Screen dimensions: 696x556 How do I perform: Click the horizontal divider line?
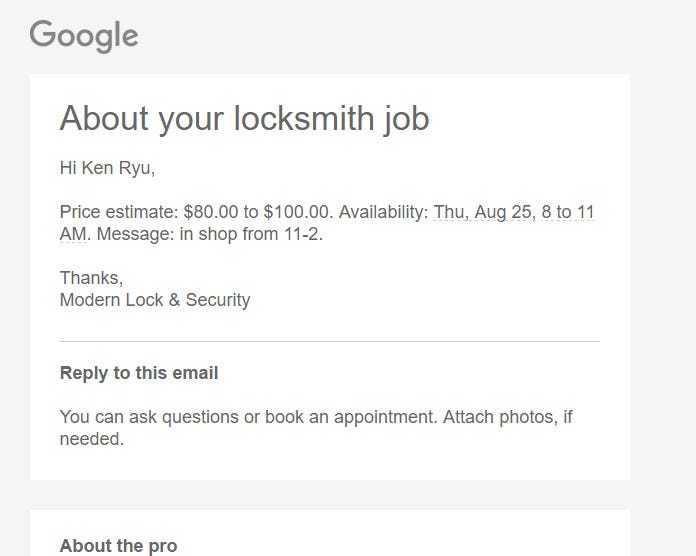pyautogui.click(x=330, y=342)
